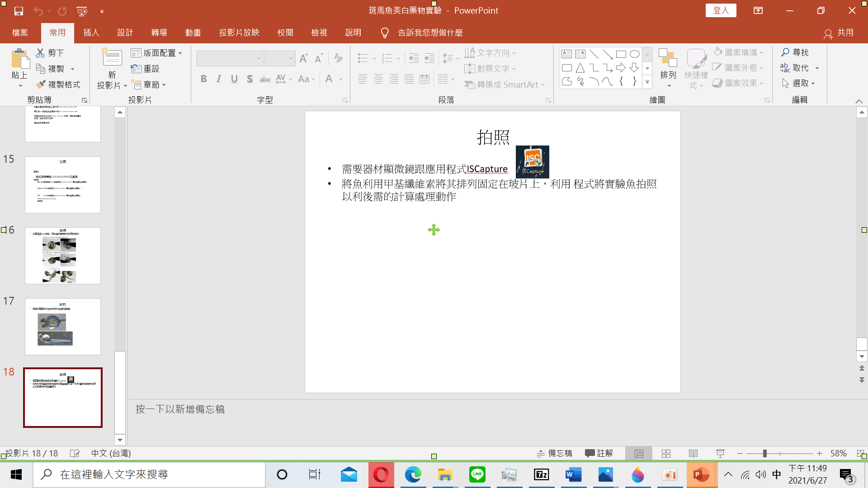Fit slide to current window icon

click(860, 453)
